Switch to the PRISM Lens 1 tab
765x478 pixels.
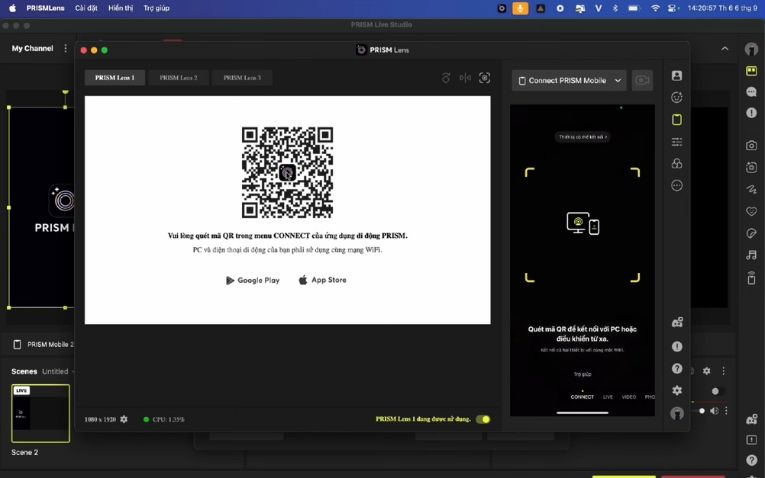115,78
